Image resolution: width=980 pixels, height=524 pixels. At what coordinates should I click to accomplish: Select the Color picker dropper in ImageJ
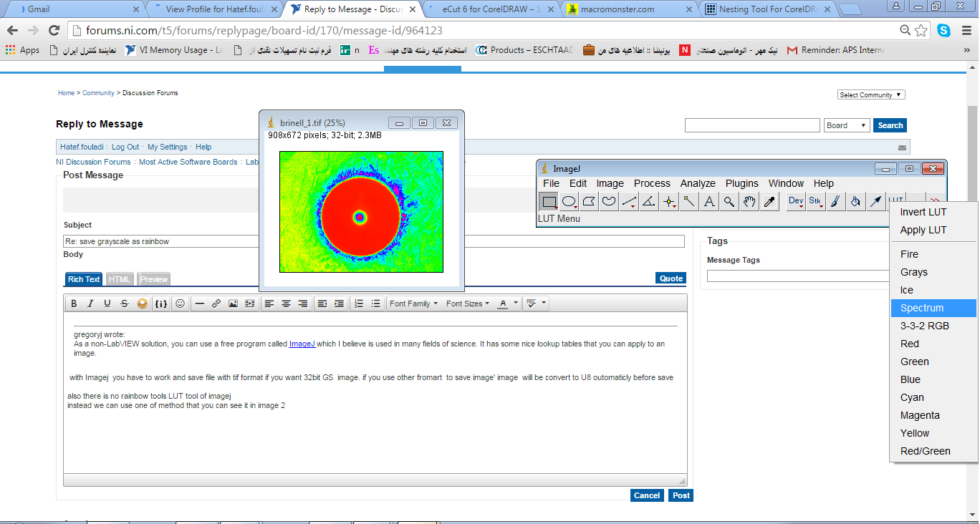tap(769, 202)
